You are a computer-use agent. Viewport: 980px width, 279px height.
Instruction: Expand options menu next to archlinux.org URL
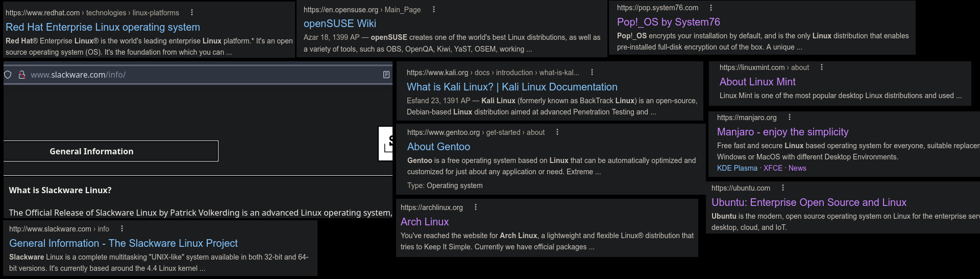[x=476, y=207]
